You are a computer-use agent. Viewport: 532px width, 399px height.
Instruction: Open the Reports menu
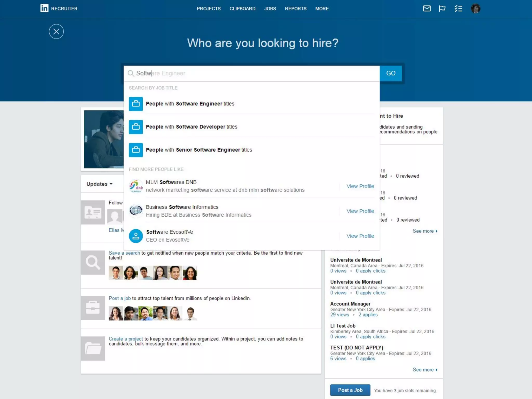click(x=296, y=9)
